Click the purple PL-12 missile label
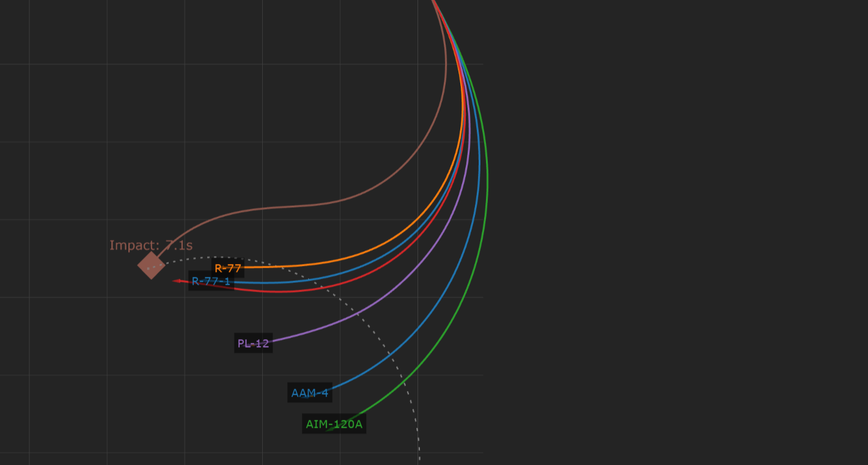This screenshot has width=868, height=465. point(253,343)
